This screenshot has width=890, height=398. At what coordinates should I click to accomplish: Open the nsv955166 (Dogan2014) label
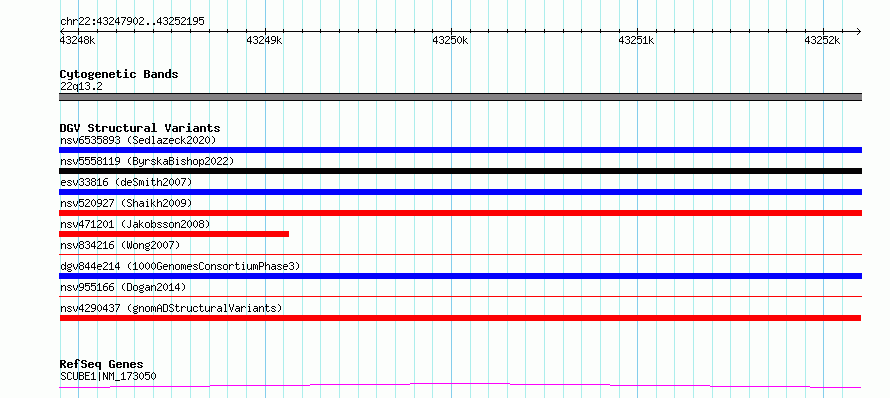(x=123, y=287)
